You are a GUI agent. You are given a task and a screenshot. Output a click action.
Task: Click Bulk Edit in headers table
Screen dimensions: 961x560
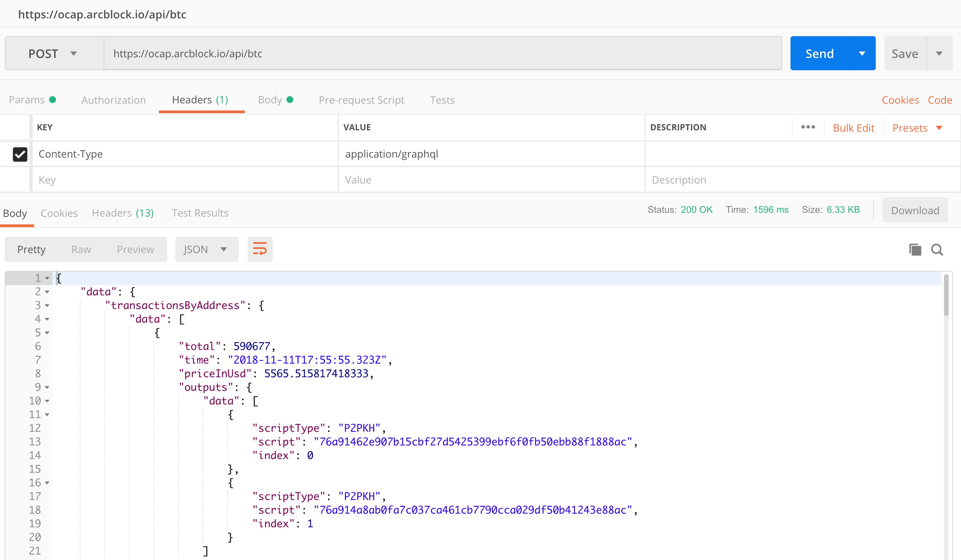point(854,128)
